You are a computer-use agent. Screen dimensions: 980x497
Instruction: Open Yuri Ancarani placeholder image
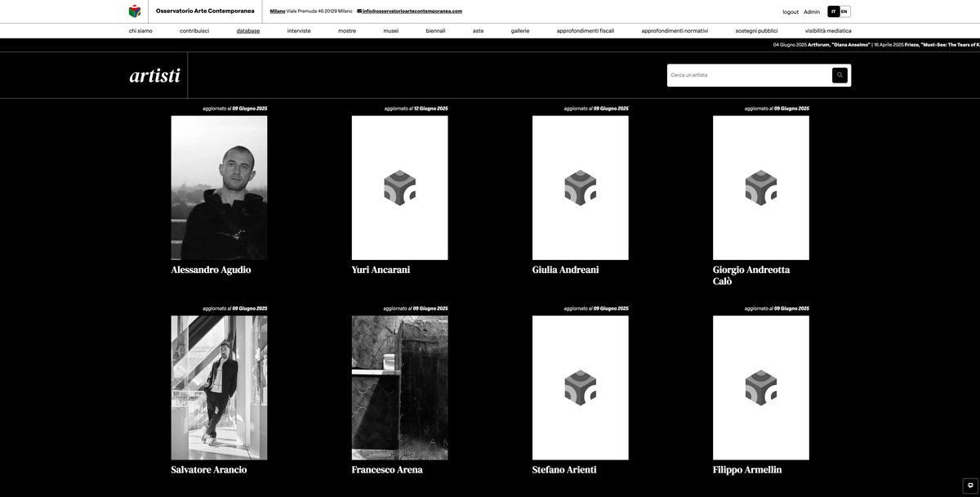399,188
